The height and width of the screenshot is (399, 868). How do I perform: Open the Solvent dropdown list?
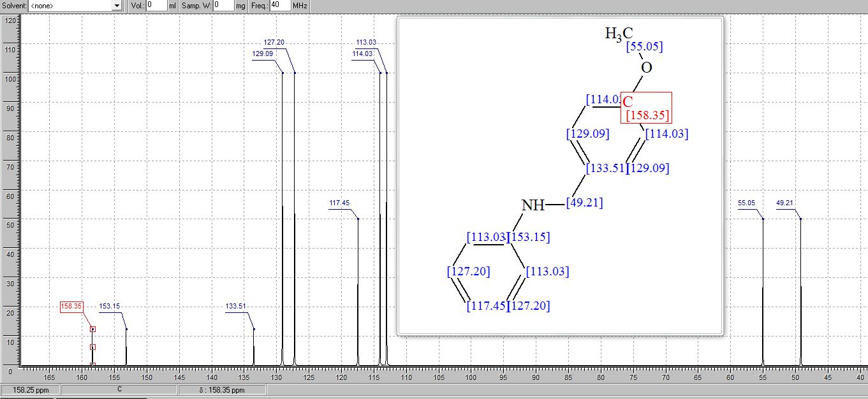click(x=116, y=6)
